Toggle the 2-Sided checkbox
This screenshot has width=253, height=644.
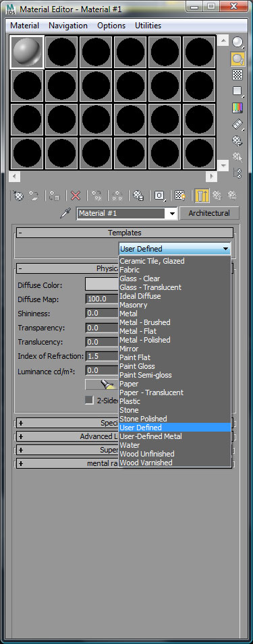(x=89, y=401)
